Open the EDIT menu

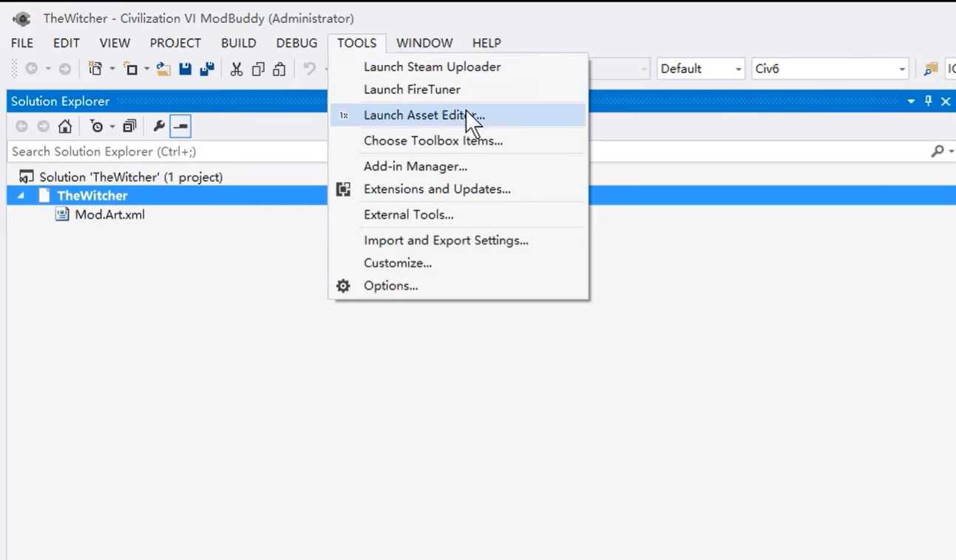coord(67,43)
